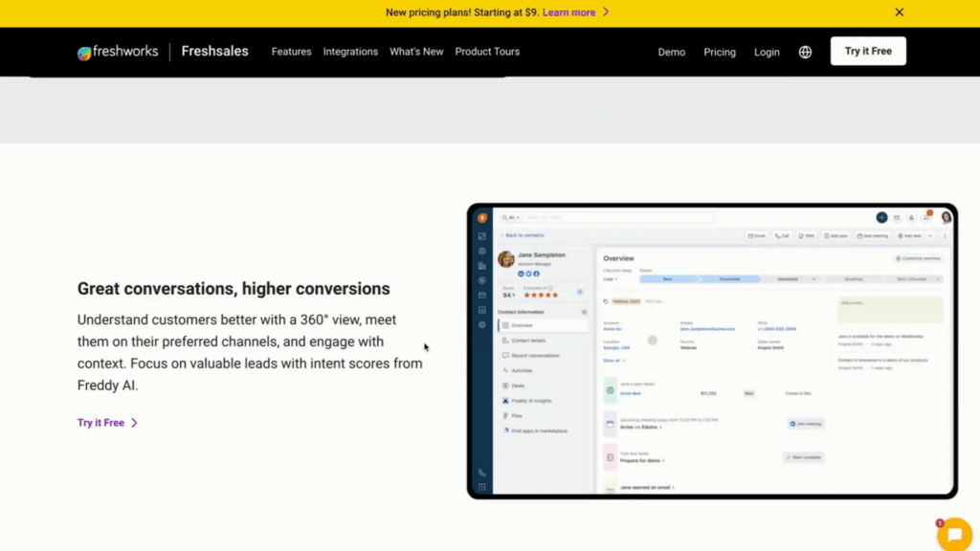Open the email envelope icon in mockup sidebar
The height and width of the screenshot is (551, 980).
coord(482,296)
